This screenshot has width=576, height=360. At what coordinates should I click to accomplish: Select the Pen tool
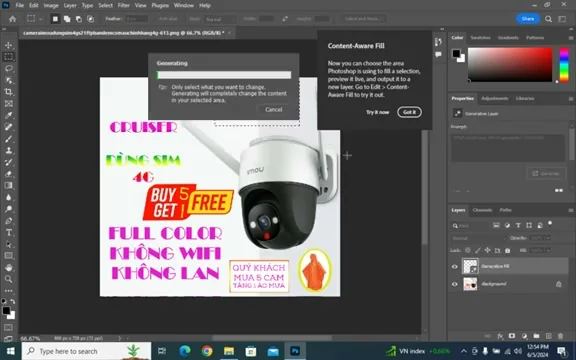coord(8,221)
